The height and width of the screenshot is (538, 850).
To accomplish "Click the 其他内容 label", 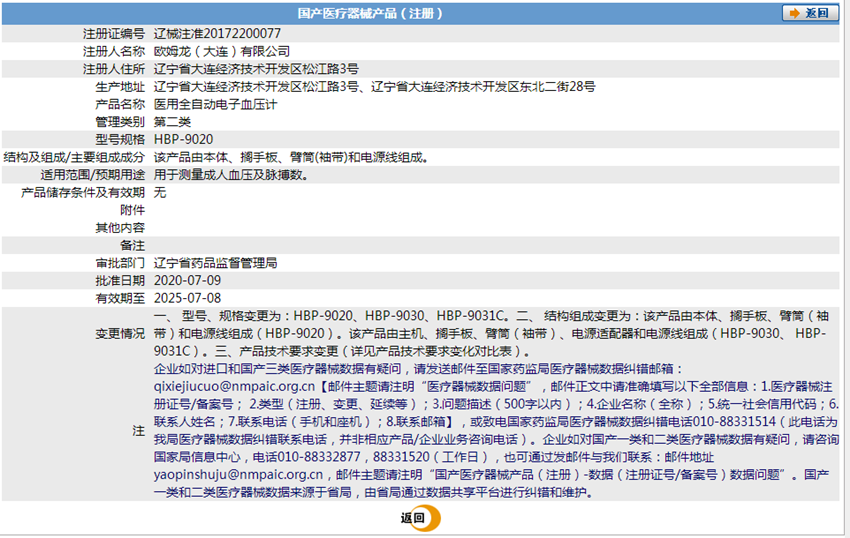I will [120, 228].
